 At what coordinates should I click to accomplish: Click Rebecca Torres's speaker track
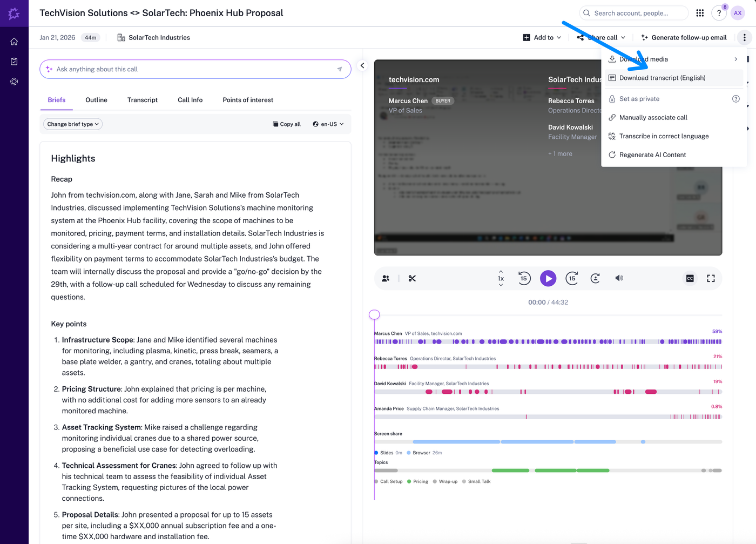(x=548, y=367)
